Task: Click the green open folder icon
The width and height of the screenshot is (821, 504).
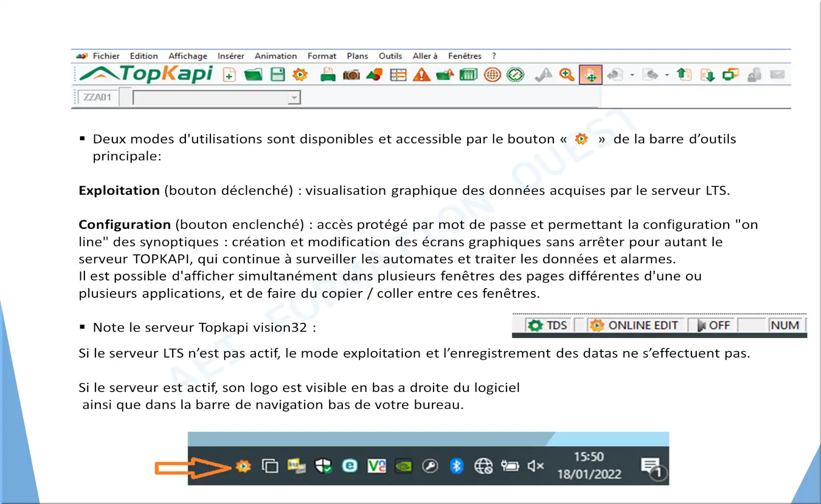Action: tap(254, 75)
